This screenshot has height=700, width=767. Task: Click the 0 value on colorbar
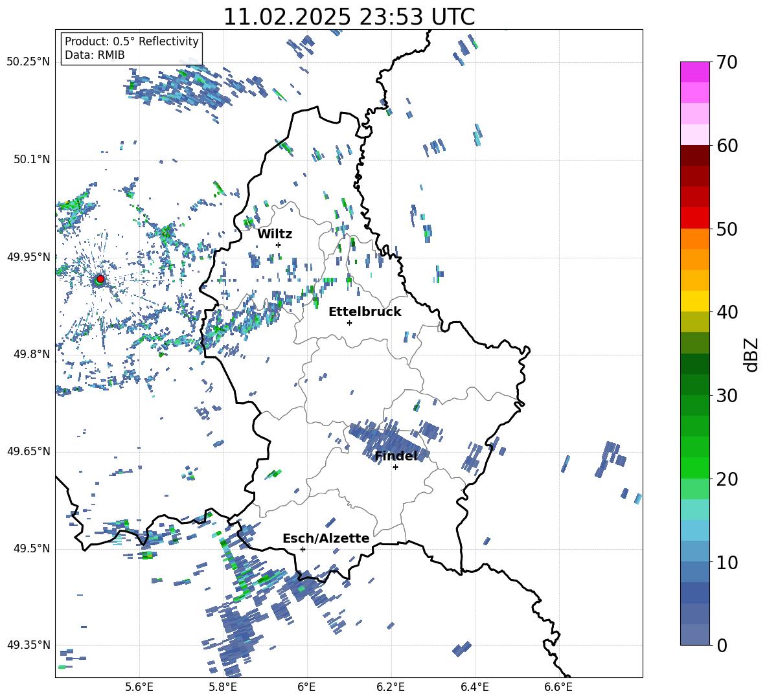(x=722, y=646)
